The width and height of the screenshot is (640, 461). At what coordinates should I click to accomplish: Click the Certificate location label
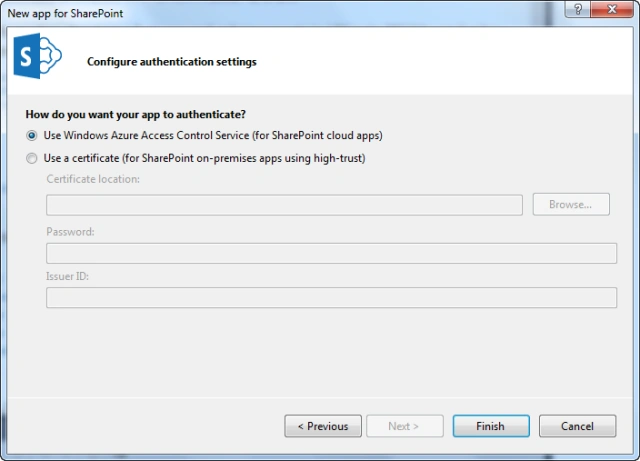click(x=93, y=179)
